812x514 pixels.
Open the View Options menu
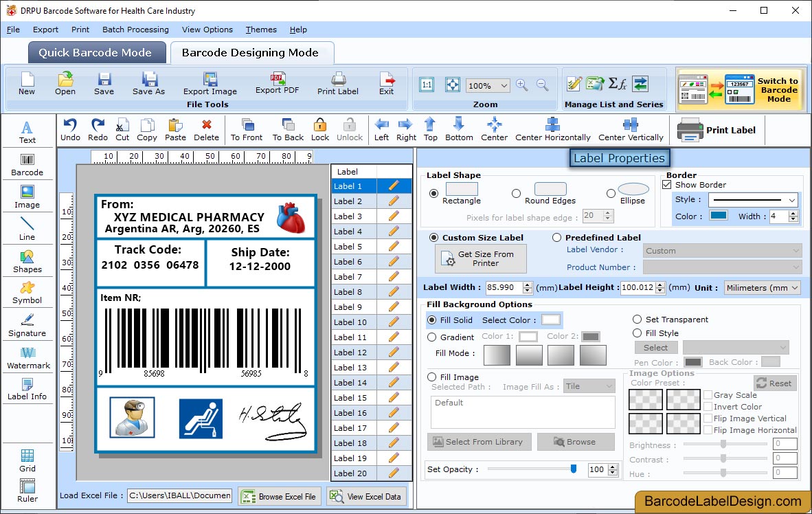point(207,30)
